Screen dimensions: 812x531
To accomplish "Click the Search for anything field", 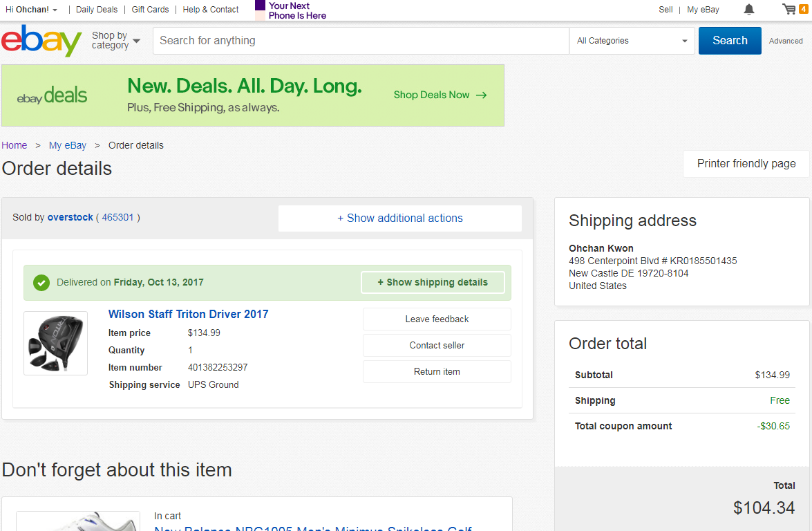I will point(360,41).
